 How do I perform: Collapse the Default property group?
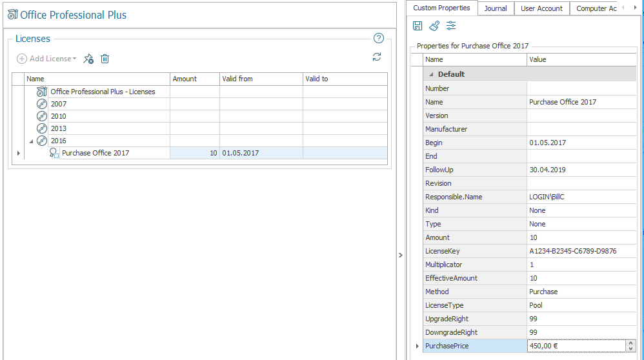point(431,74)
